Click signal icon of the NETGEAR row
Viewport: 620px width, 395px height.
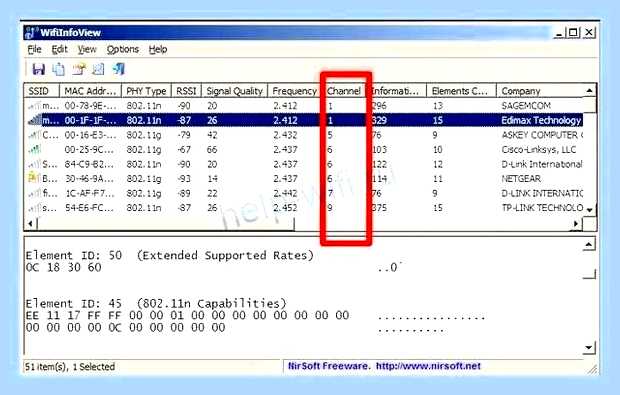pyautogui.click(x=34, y=178)
